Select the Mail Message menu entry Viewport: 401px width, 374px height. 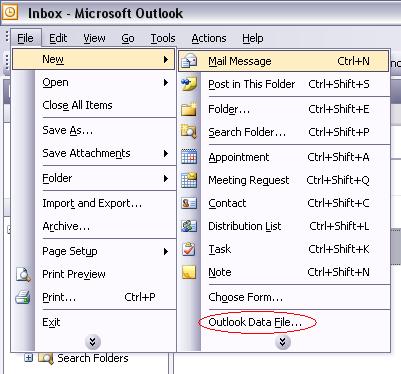pyautogui.click(x=284, y=61)
